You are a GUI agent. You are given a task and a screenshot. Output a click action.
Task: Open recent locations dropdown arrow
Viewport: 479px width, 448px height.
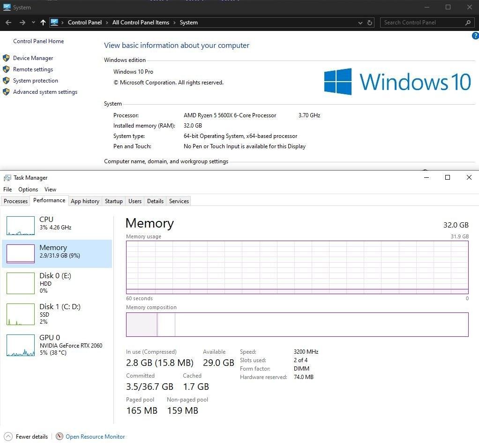tap(33, 23)
